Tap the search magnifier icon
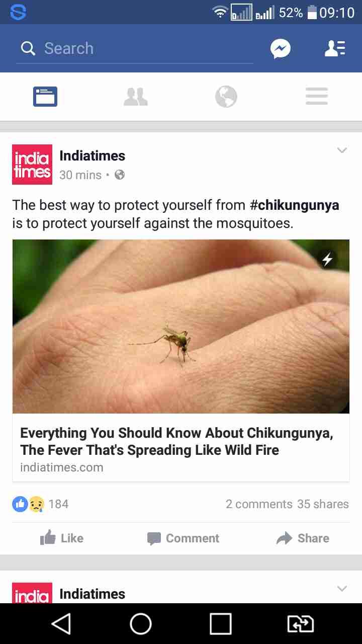 click(x=28, y=48)
